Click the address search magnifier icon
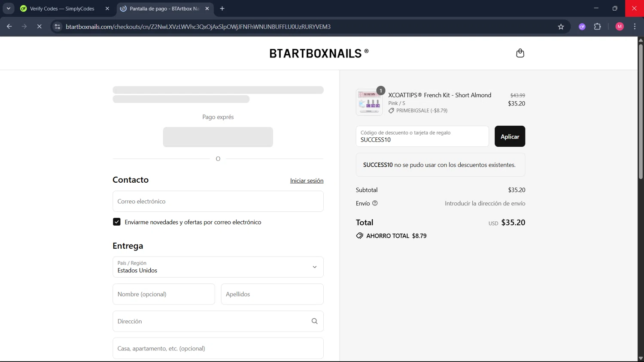Image resolution: width=644 pixels, height=362 pixels. 314,321
